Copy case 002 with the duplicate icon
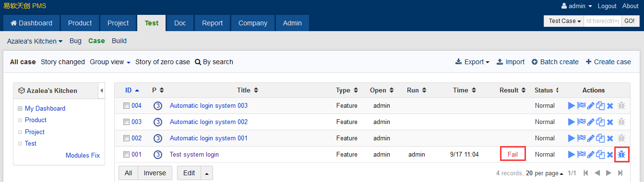 pyautogui.click(x=600, y=138)
